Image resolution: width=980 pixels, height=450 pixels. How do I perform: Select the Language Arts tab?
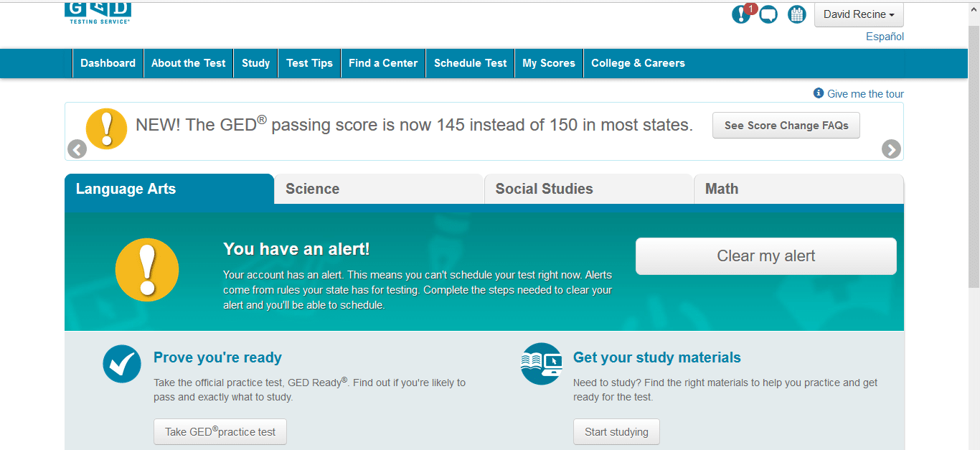click(169, 189)
